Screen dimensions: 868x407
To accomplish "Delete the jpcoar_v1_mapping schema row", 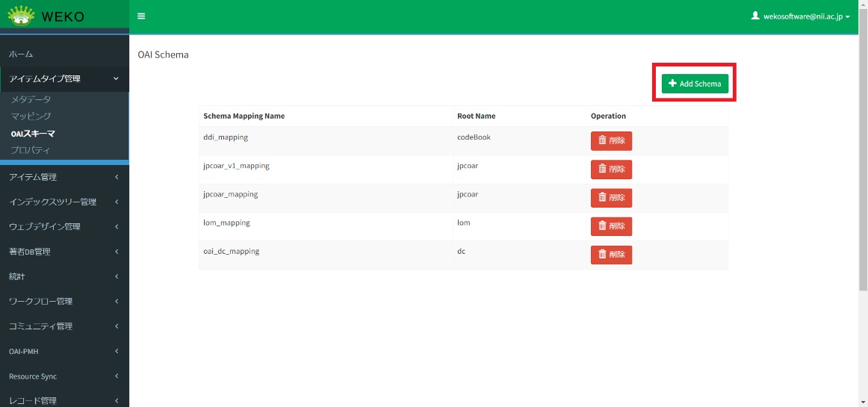I will (x=611, y=170).
